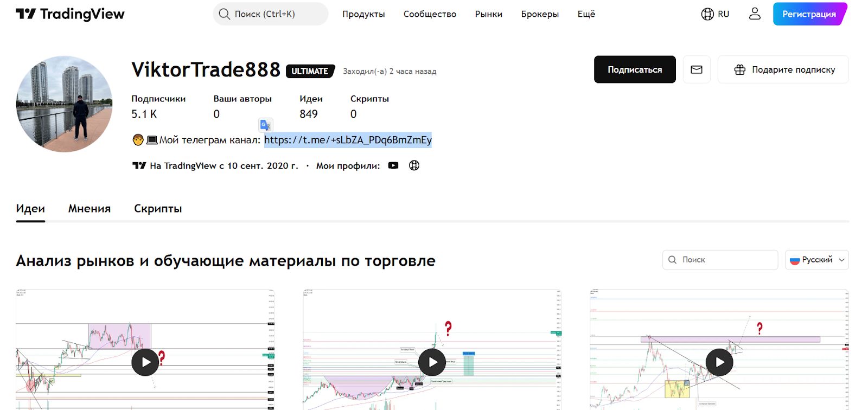Click the Идеи 849 stat
This screenshot has width=868, height=410.
point(311,106)
